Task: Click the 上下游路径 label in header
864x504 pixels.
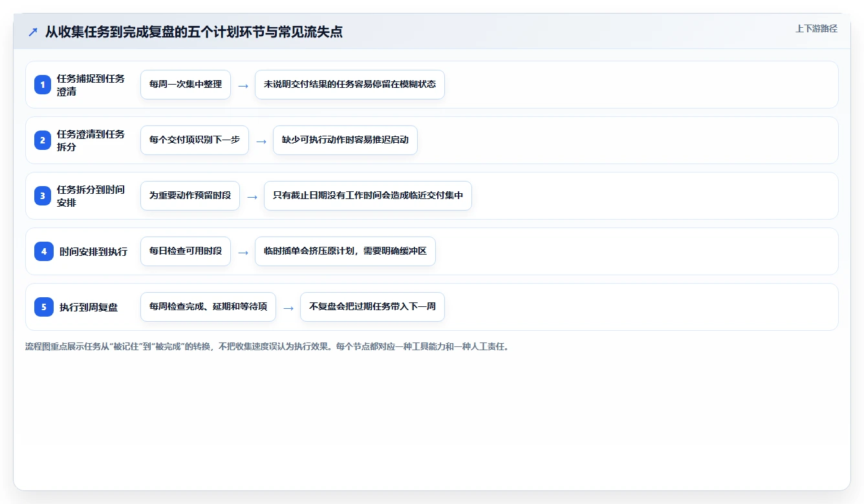Action: coord(816,28)
